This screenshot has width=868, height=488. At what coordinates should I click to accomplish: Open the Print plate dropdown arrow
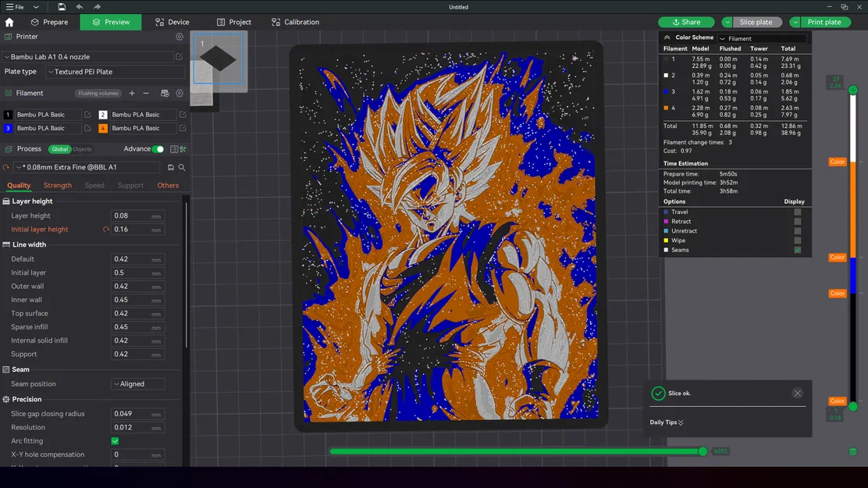pos(795,22)
